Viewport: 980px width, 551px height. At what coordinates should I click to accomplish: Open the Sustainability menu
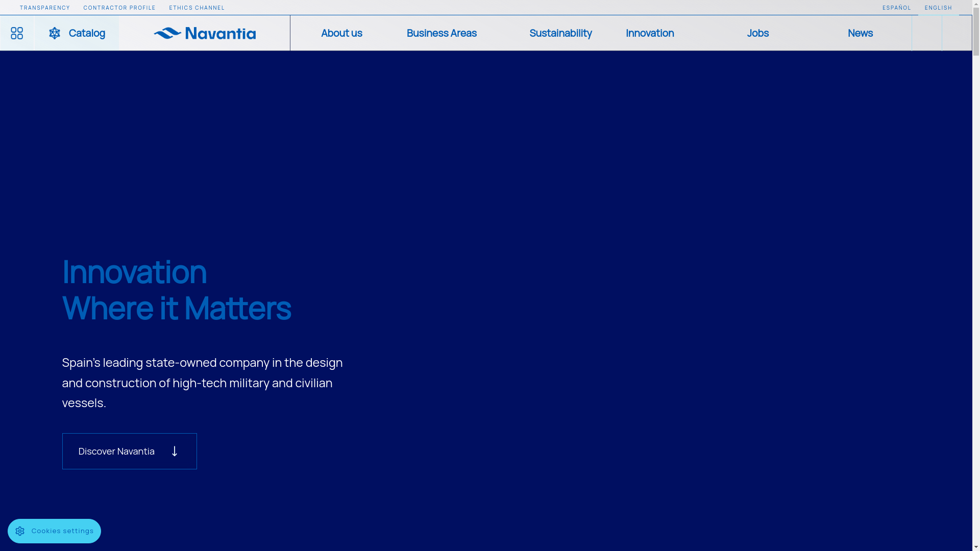pos(560,33)
